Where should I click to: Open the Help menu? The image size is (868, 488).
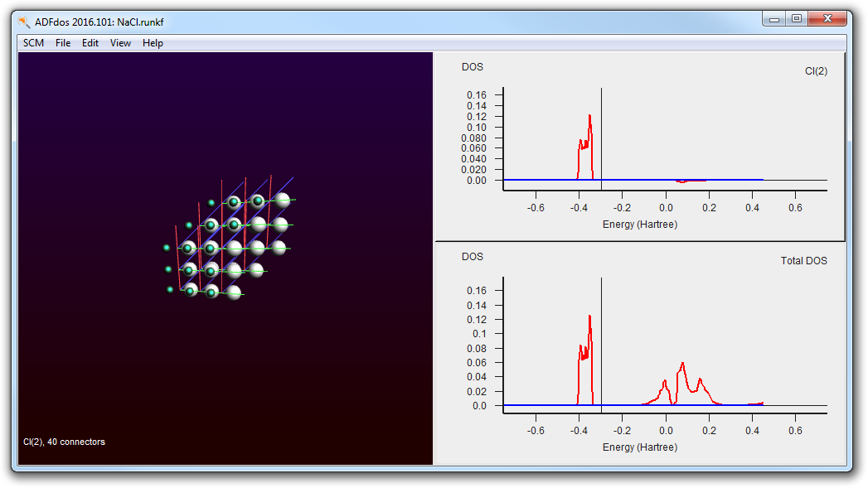pyautogui.click(x=153, y=43)
